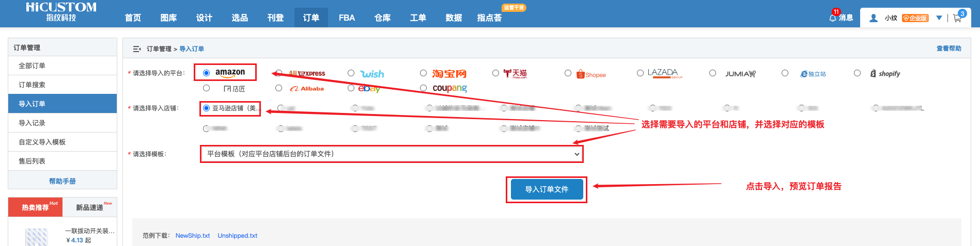Click the Shopee platform logo

592,74
